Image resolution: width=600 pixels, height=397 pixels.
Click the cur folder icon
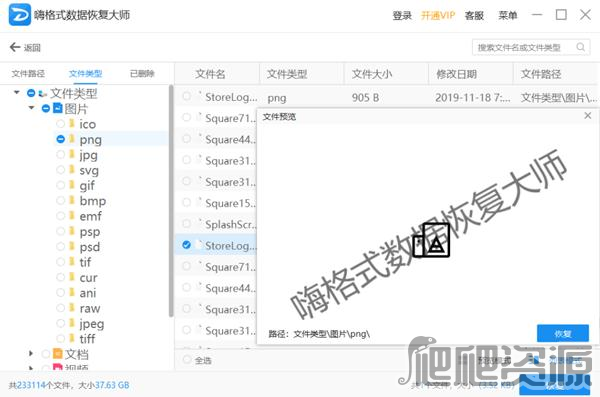(x=71, y=276)
